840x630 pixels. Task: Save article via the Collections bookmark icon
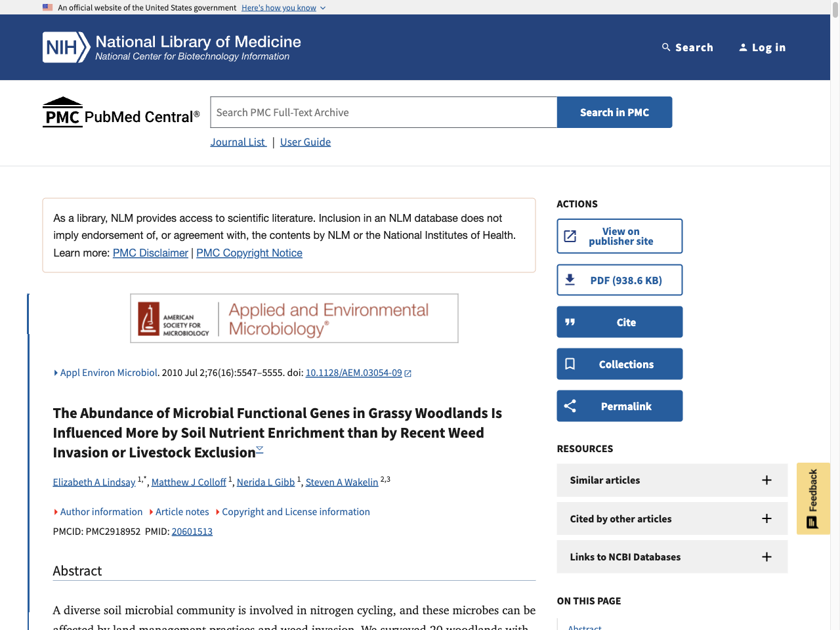(x=570, y=364)
